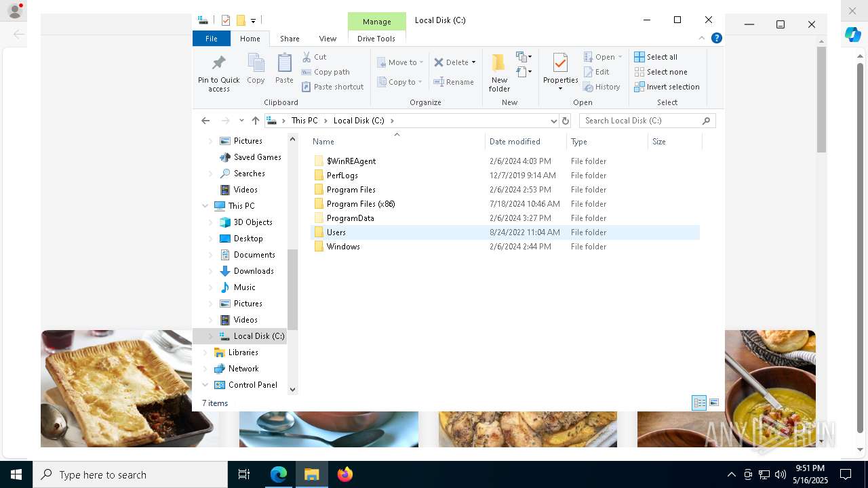Select the Home ribbon tab
The image size is (868, 488).
[250, 39]
